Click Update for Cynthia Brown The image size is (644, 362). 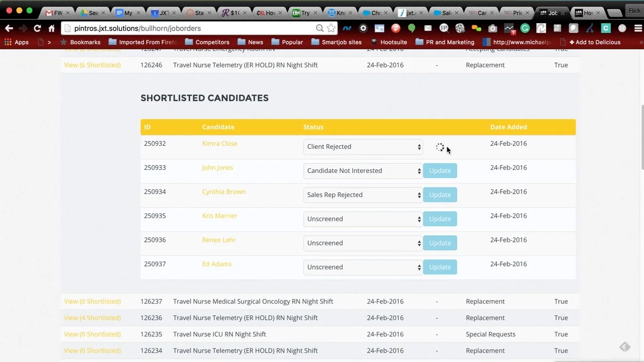click(440, 195)
